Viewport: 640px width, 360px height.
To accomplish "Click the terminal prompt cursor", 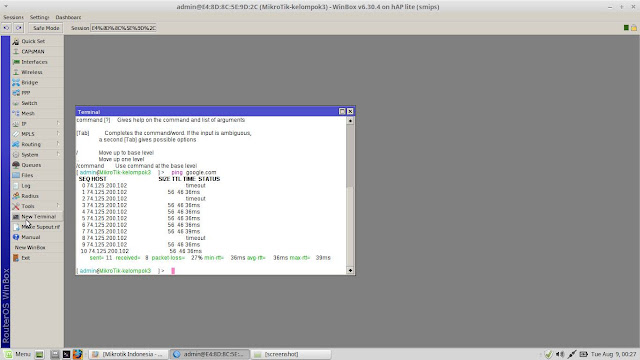I will (x=173, y=271).
